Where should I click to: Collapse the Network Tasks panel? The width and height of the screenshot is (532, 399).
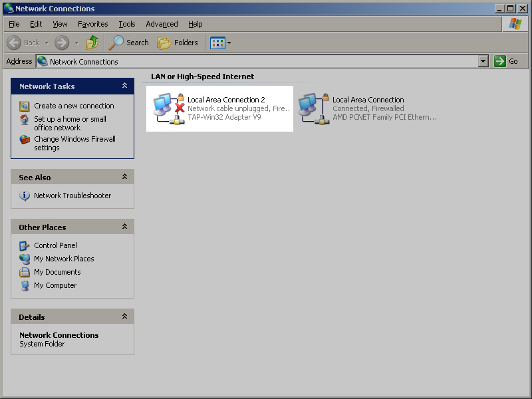124,86
